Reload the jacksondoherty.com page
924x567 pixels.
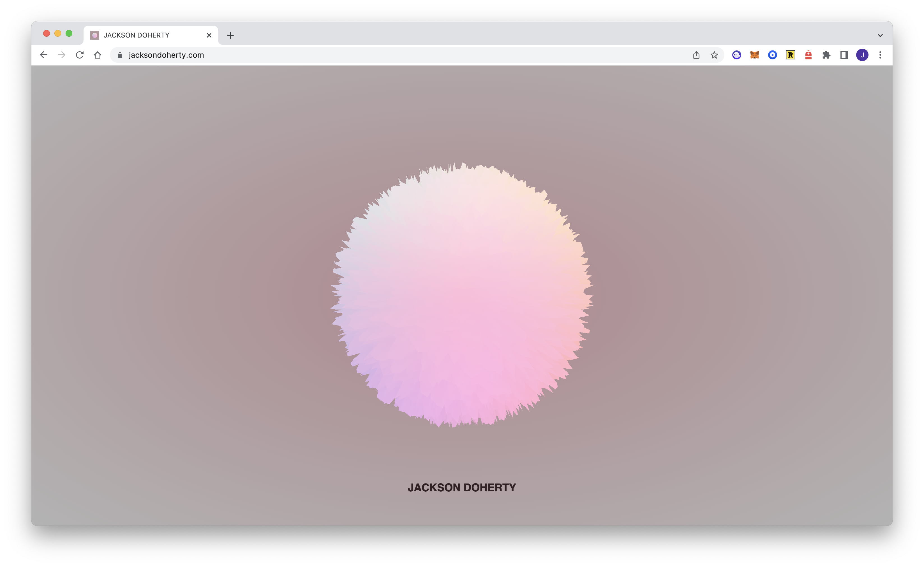(80, 55)
